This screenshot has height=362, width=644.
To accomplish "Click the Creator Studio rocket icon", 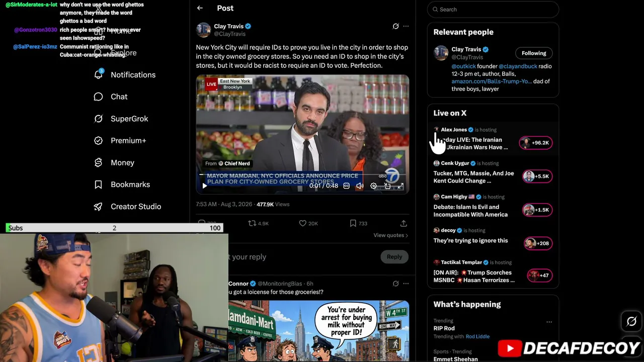I will [98, 207].
